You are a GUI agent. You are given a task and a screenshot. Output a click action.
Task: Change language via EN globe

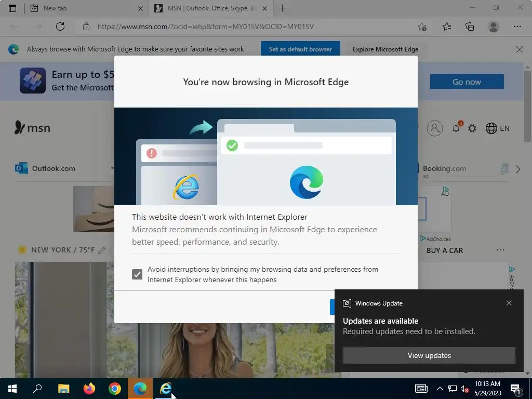[497, 128]
